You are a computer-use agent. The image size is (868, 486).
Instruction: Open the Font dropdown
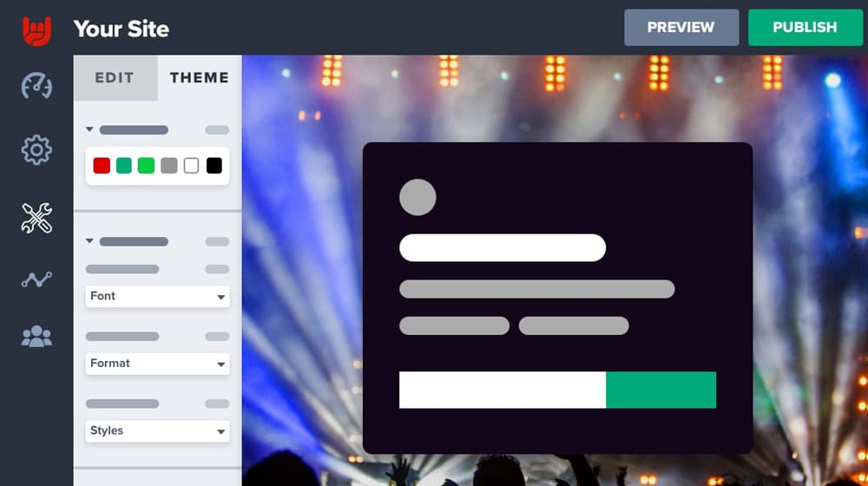pos(157,296)
